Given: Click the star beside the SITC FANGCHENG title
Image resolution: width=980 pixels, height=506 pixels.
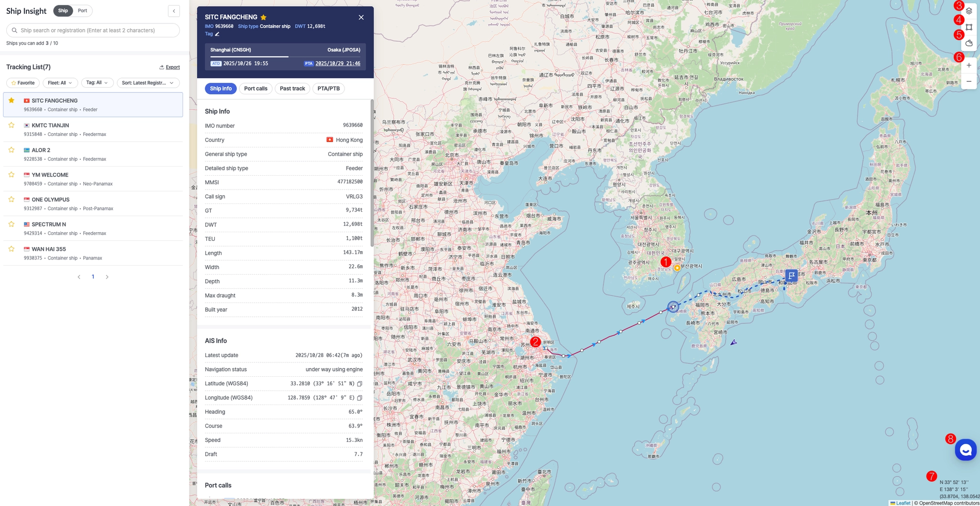Looking at the screenshot, I should [x=264, y=17].
